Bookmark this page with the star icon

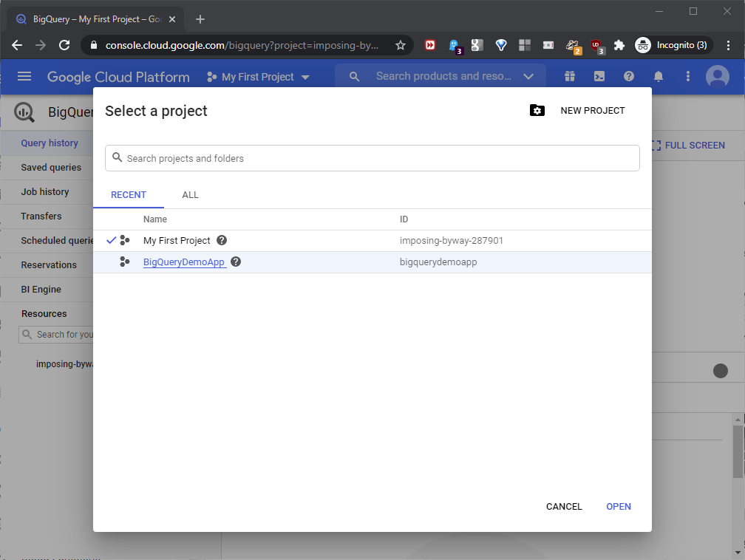coord(401,45)
